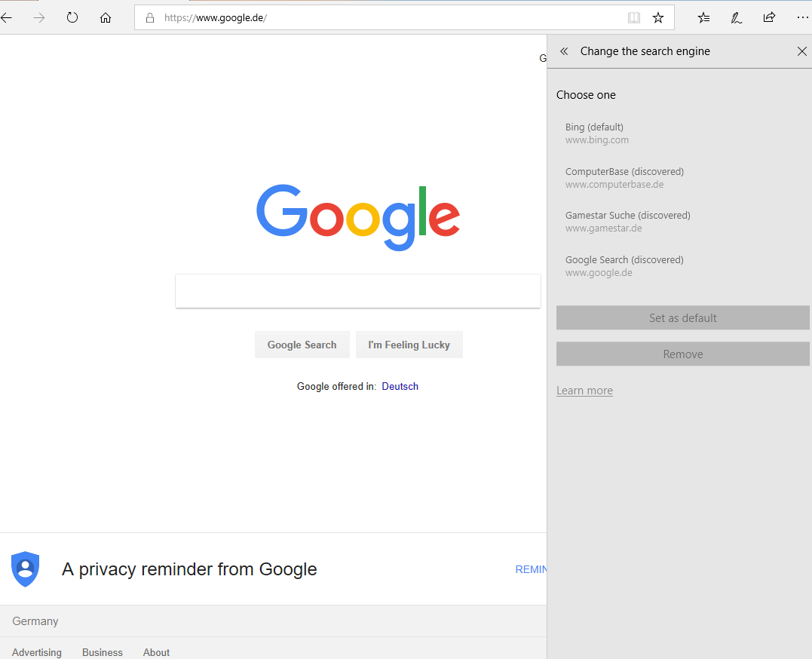The width and height of the screenshot is (812, 659).
Task: Click the forward navigation arrow
Action: (39, 17)
